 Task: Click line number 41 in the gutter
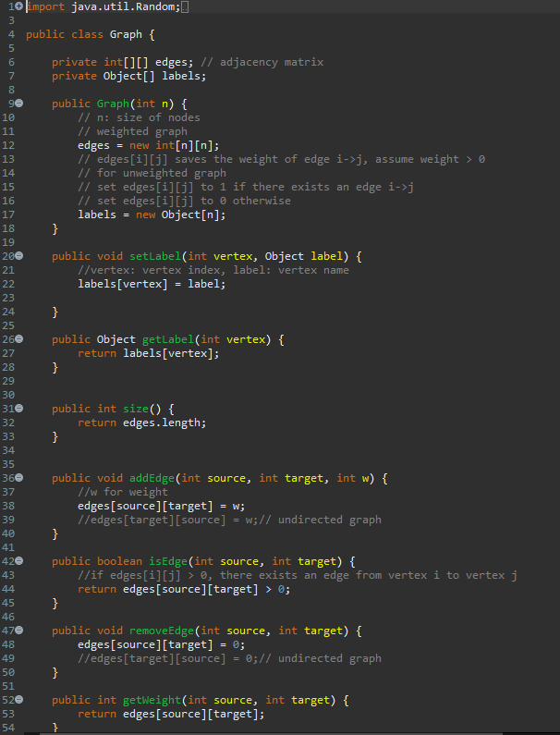click(x=8, y=547)
